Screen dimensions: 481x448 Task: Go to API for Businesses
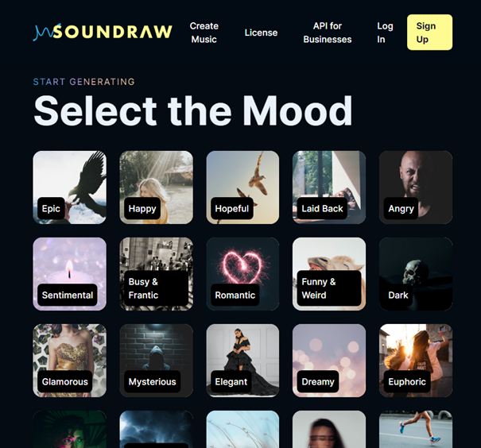[328, 33]
